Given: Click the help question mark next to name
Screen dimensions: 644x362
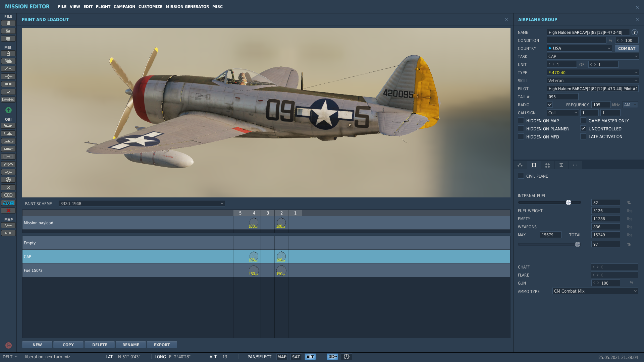Looking at the screenshot, I should (634, 32).
